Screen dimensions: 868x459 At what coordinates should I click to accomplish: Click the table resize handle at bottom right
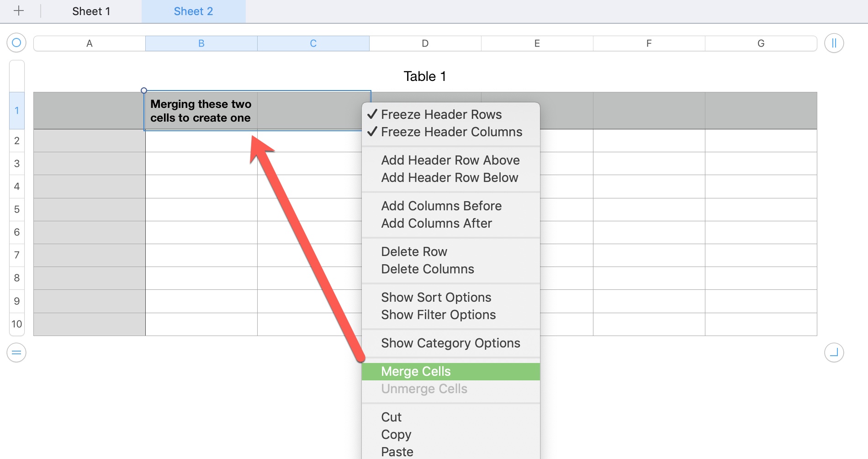click(835, 352)
